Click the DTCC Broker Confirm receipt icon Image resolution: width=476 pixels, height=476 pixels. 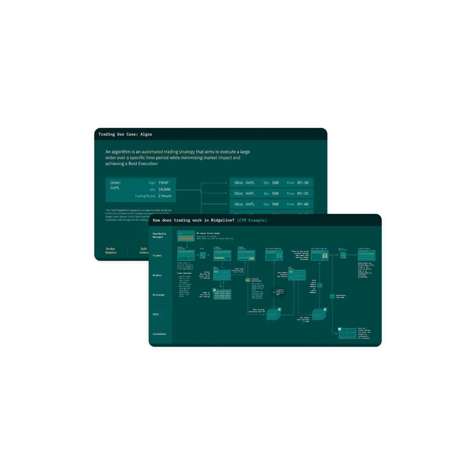pos(318,315)
